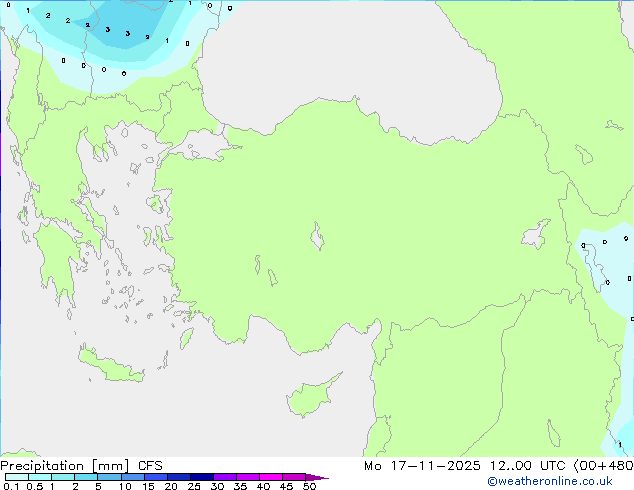
Task: Click the '40' legend scale label
Action: tap(263, 486)
